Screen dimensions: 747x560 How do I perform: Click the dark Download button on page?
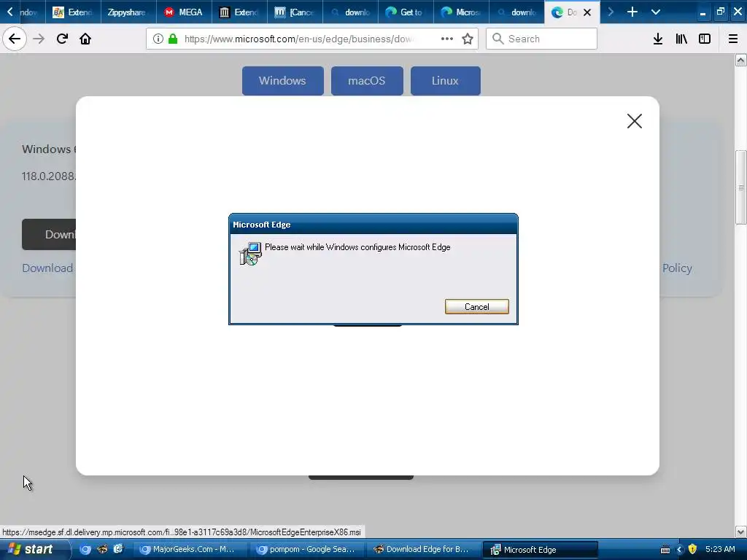[x=49, y=234]
